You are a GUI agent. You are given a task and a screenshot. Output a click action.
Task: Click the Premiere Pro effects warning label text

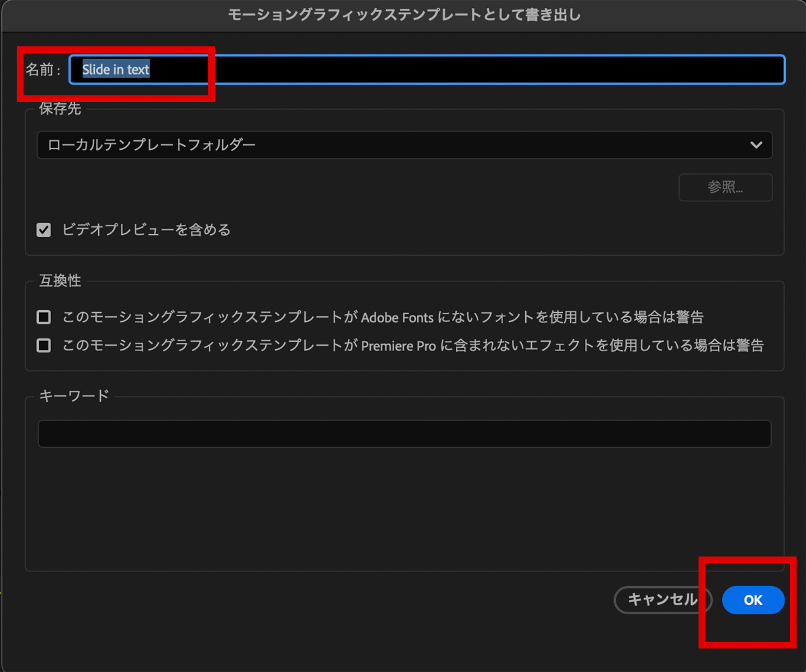coord(412,346)
